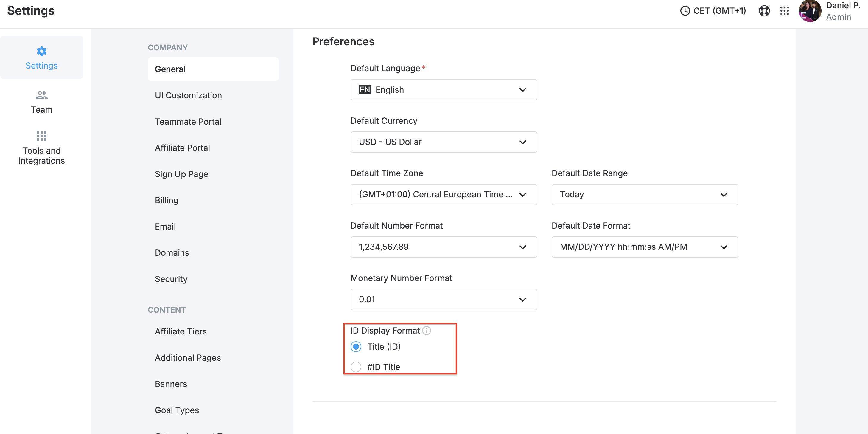This screenshot has width=868, height=434.
Task: Open Affiliate Tiers under Content
Action: coord(181,331)
